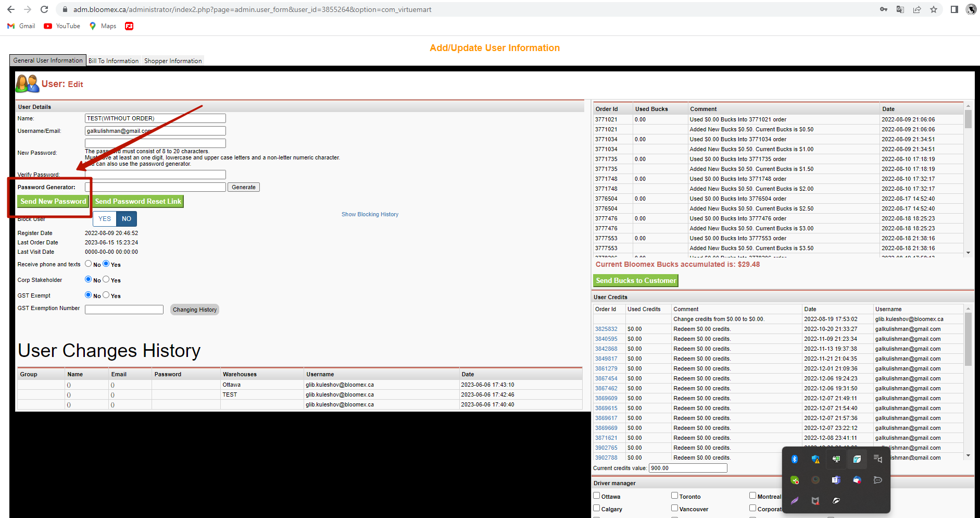
Task: Click the Show Blocking History link
Action: point(370,214)
